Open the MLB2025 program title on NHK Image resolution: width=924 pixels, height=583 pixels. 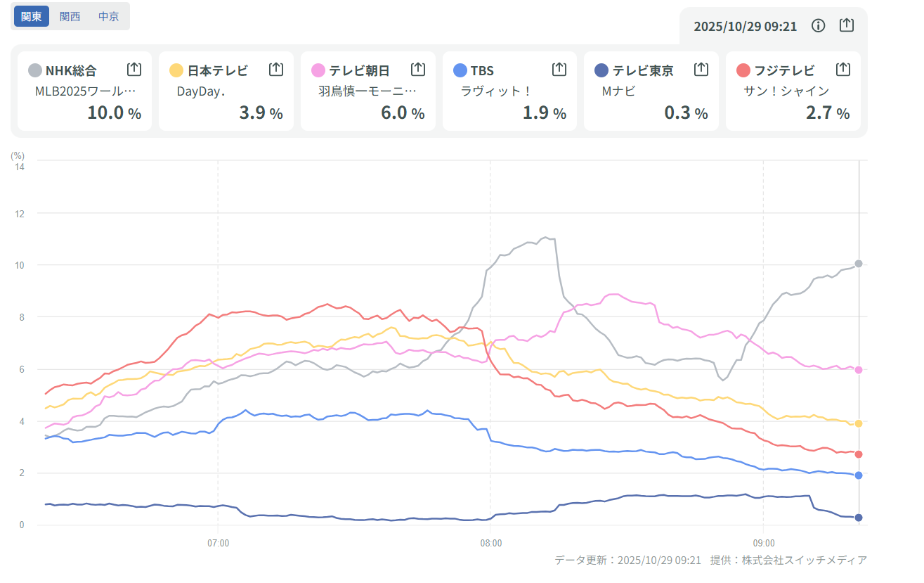pos(84,91)
